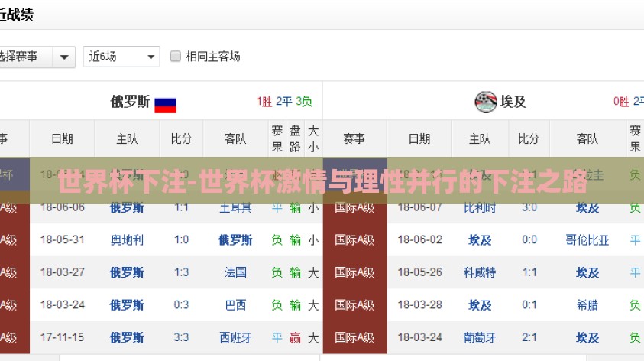The image size is (644, 361).
Task: Click score 1:0 in the 奥地利 row
Action: click(181, 239)
